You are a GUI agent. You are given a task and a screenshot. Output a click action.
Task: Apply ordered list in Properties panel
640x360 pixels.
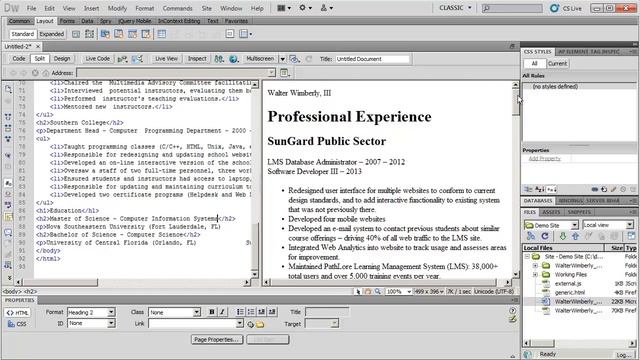(x=251, y=312)
